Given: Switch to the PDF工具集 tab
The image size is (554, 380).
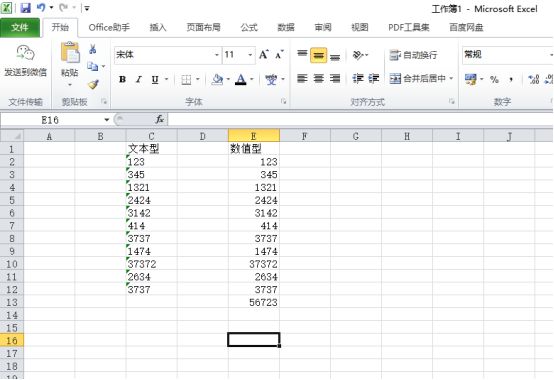Looking at the screenshot, I should click(409, 28).
